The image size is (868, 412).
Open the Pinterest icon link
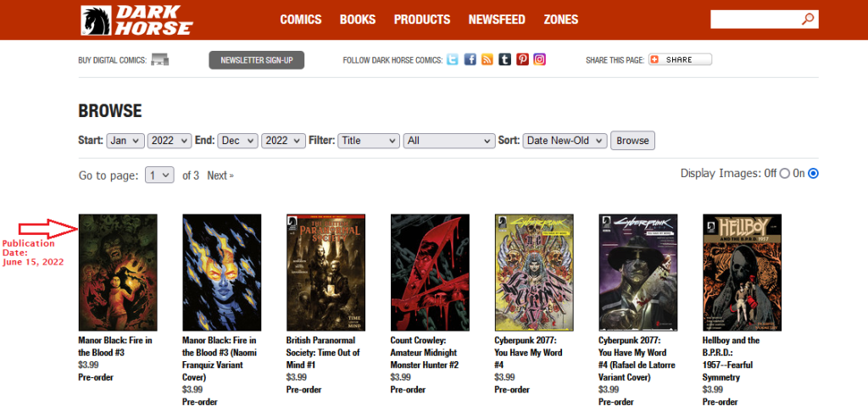click(522, 59)
